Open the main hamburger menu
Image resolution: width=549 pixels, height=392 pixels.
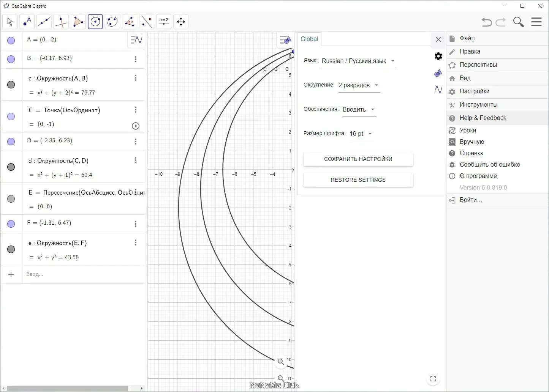(536, 22)
